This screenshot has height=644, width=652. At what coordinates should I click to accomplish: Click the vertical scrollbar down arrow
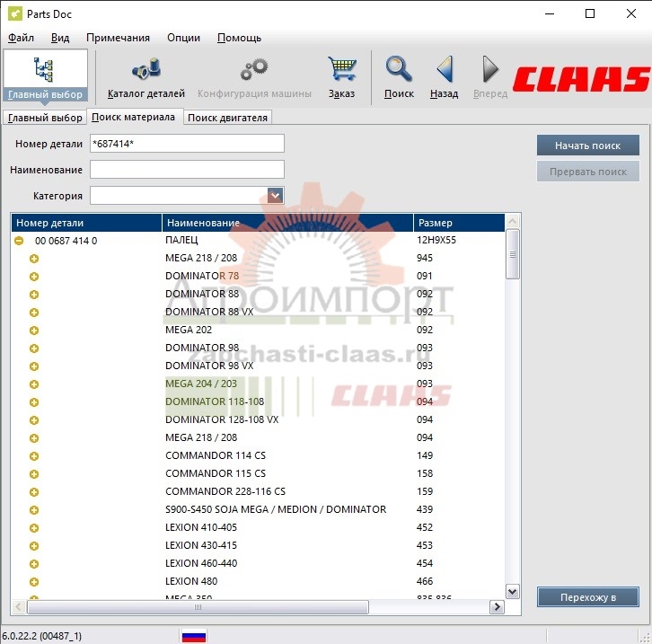(513, 591)
